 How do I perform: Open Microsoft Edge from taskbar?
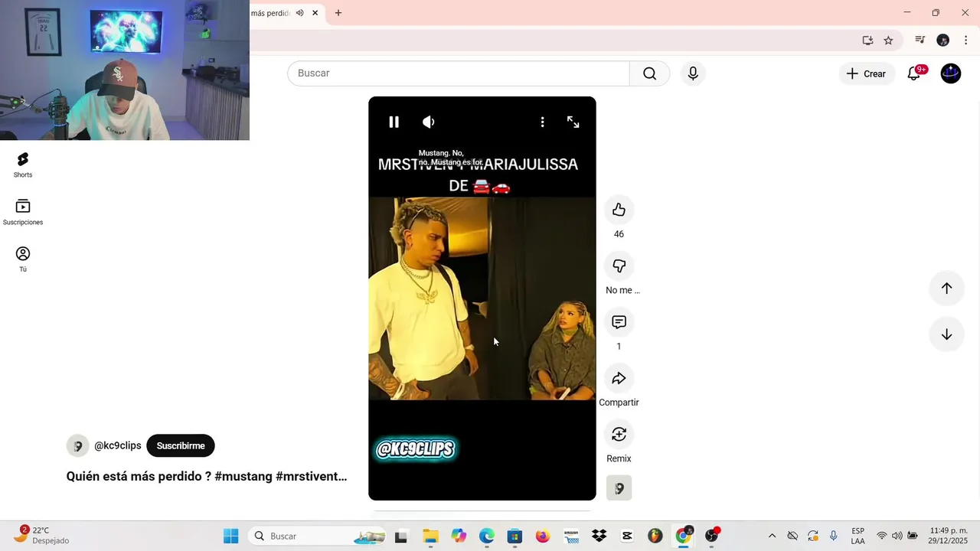coord(487,536)
